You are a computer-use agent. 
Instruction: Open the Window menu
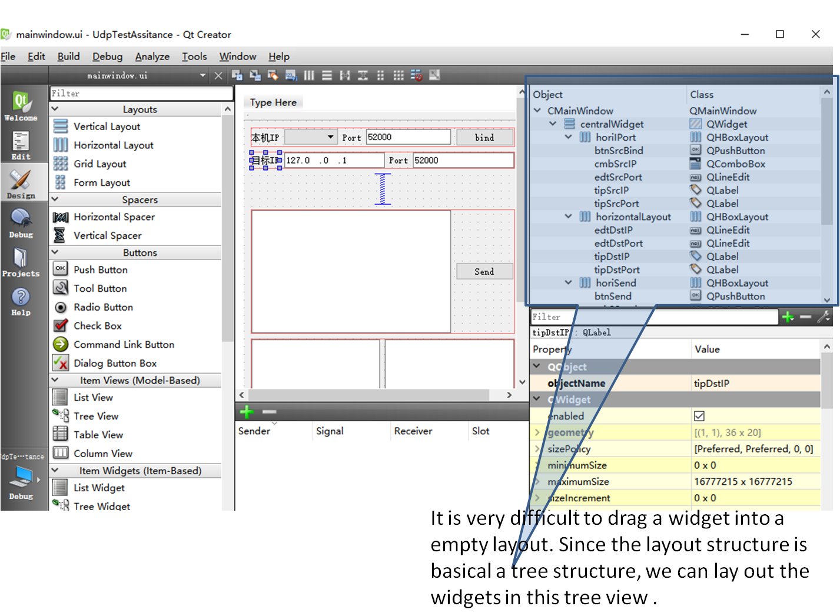(238, 56)
